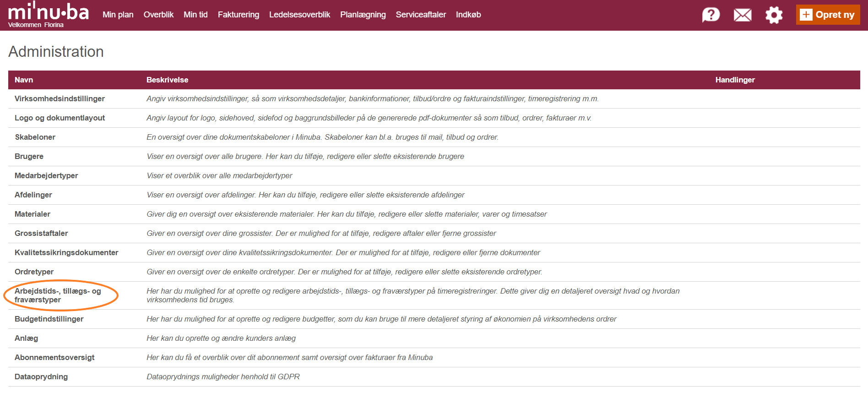Click description 'Her kan du oprette og ændre kunders anlæg'
The height and width of the screenshot is (393, 868).
click(x=221, y=338)
